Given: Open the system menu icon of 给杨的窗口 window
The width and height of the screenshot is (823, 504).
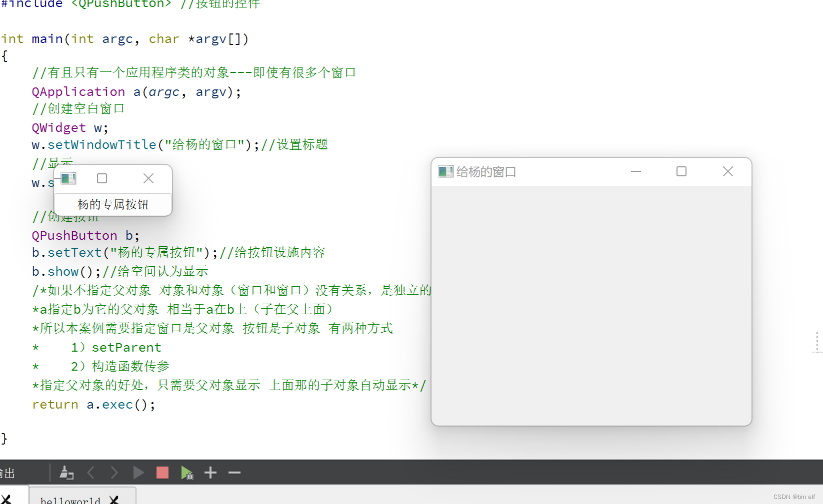Looking at the screenshot, I should (x=445, y=171).
